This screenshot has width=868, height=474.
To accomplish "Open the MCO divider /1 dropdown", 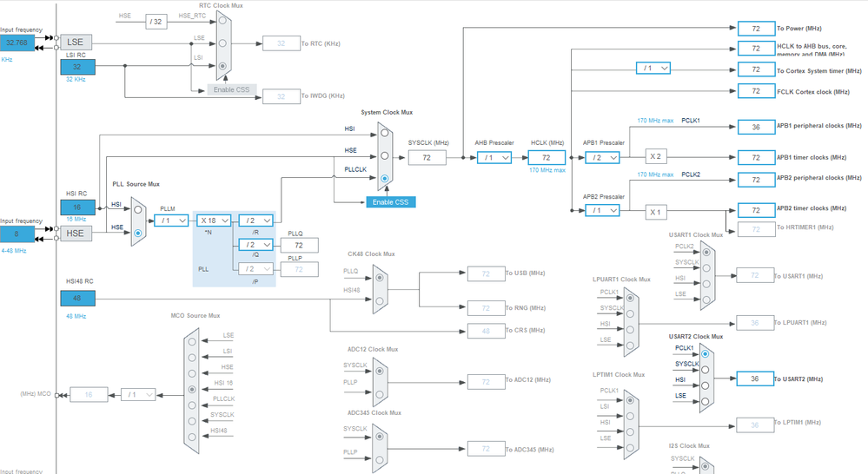I will click(138, 394).
